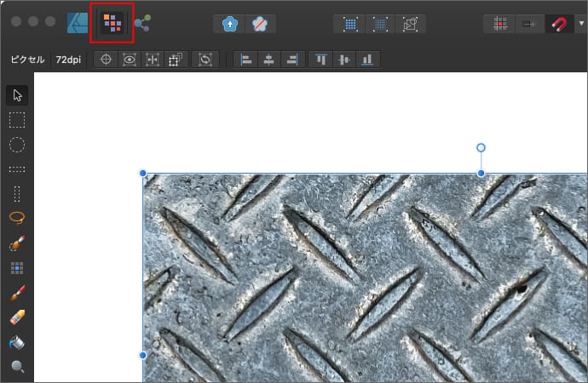Select the Pixel tool grid icon

[x=17, y=268]
